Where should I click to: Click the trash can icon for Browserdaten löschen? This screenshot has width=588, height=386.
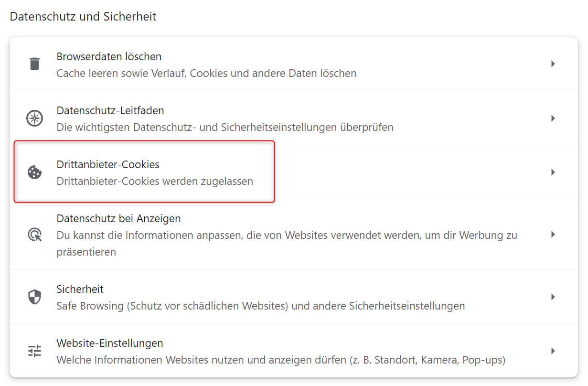click(x=34, y=64)
